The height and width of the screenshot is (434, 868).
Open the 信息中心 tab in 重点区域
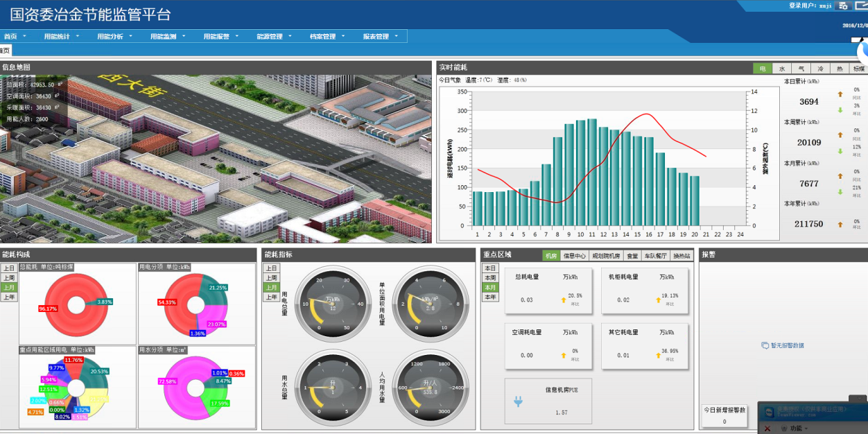574,256
